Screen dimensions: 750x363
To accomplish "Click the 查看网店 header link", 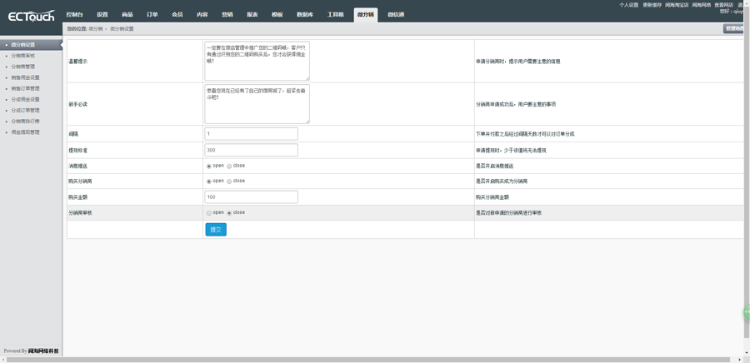I will (724, 5).
